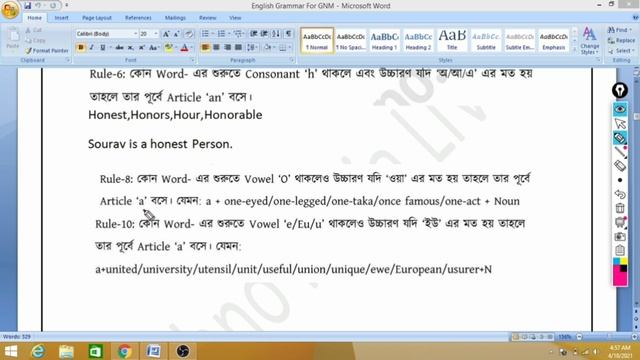Toggle Bold formatting
Viewport: 640px width, 360px height.
point(80,48)
